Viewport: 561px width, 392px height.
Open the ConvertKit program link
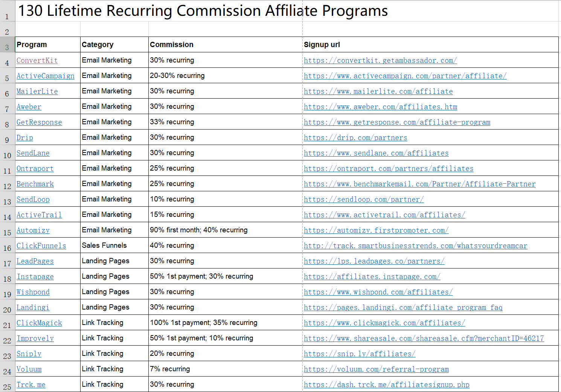click(x=37, y=60)
